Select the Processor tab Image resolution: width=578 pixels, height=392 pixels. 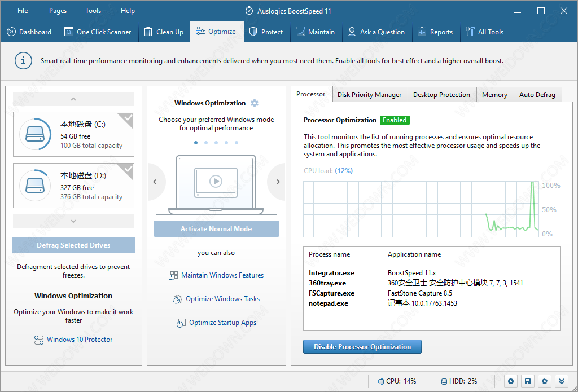point(311,94)
